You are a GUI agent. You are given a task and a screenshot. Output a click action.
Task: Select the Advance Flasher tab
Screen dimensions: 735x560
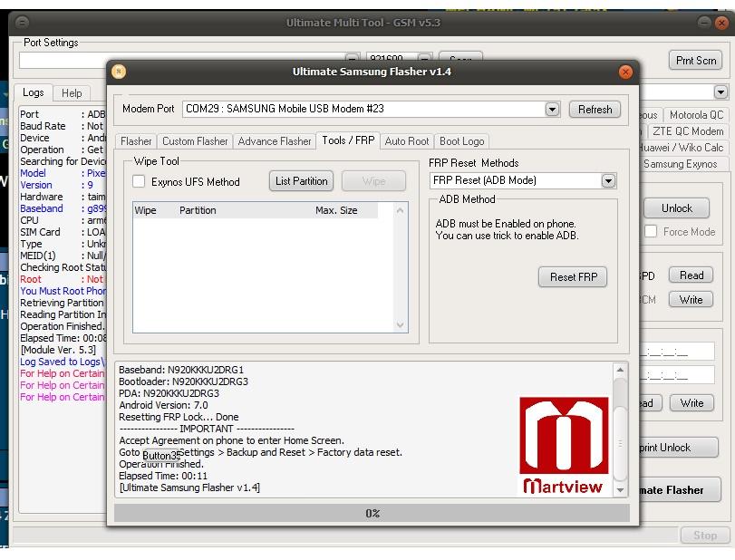click(x=275, y=141)
